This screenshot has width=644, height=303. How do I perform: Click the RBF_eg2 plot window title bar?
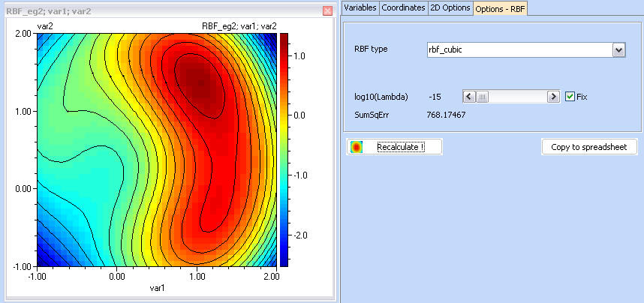[150, 11]
